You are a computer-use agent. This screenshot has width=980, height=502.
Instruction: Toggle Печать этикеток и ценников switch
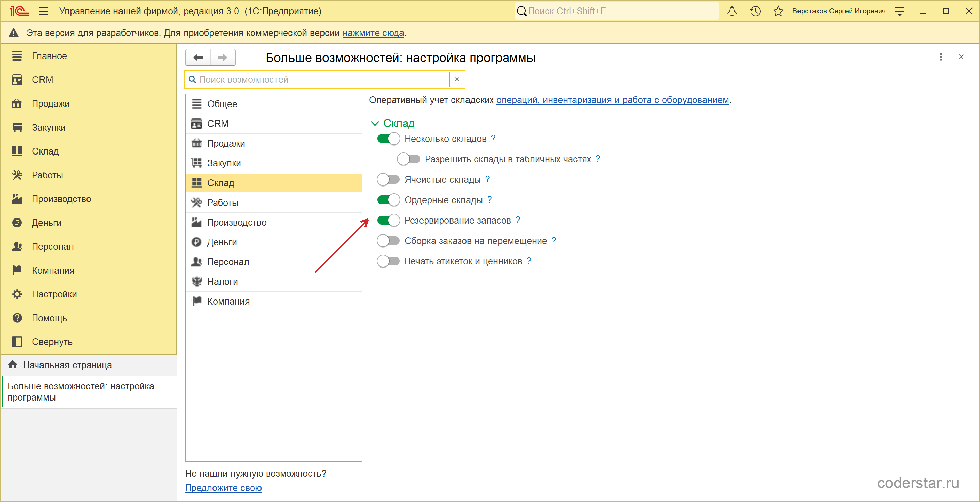tap(389, 261)
